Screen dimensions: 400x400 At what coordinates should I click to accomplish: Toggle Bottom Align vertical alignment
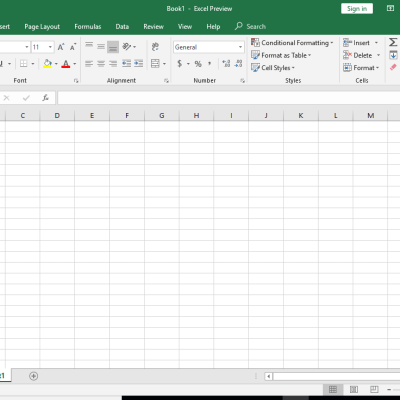click(113, 47)
